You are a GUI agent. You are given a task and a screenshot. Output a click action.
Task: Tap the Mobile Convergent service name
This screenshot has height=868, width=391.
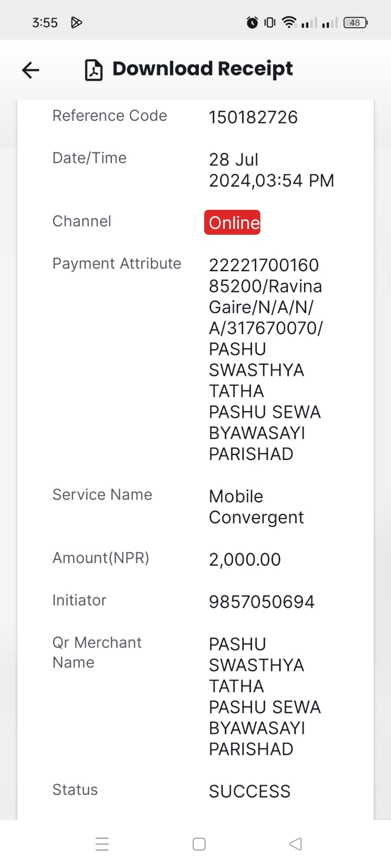256,507
